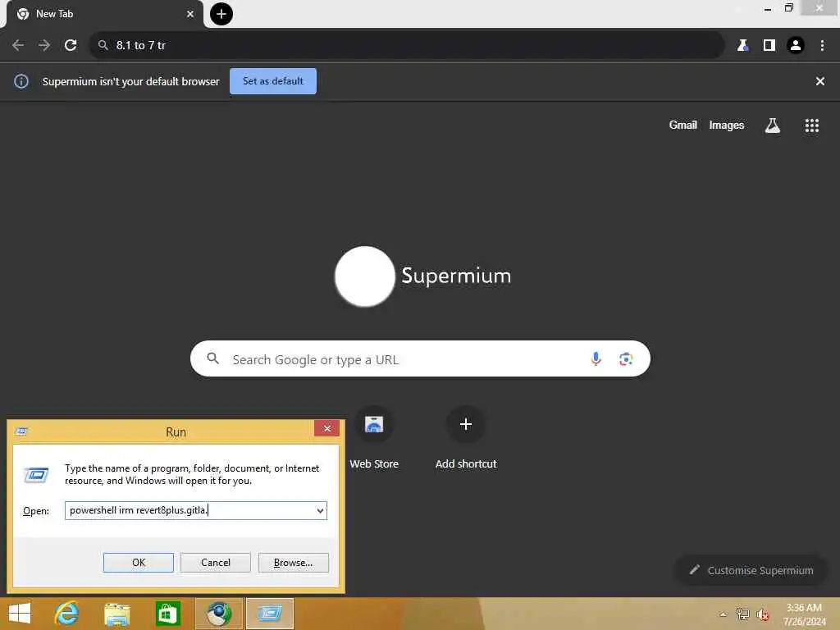840x630 pixels.
Task: Expand the Open combo box dropdown arrow
Action: [321, 510]
